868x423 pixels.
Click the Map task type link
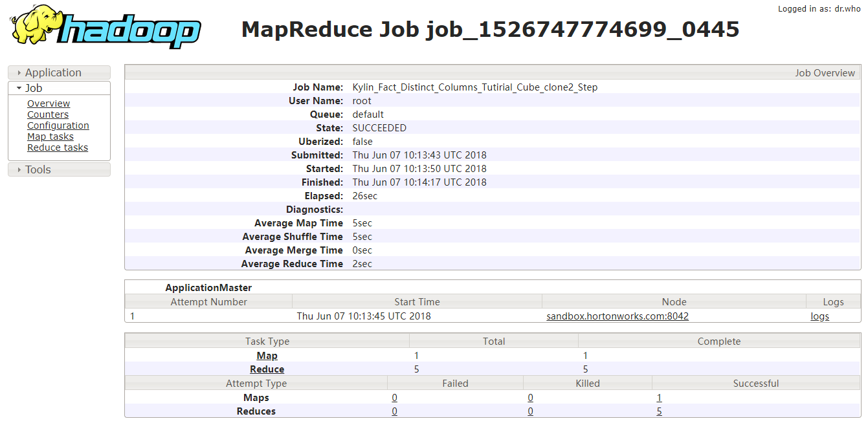[267, 356]
